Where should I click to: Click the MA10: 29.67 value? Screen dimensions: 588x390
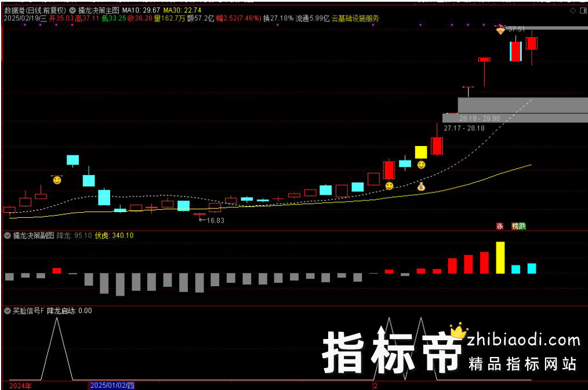(x=141, y=10)
